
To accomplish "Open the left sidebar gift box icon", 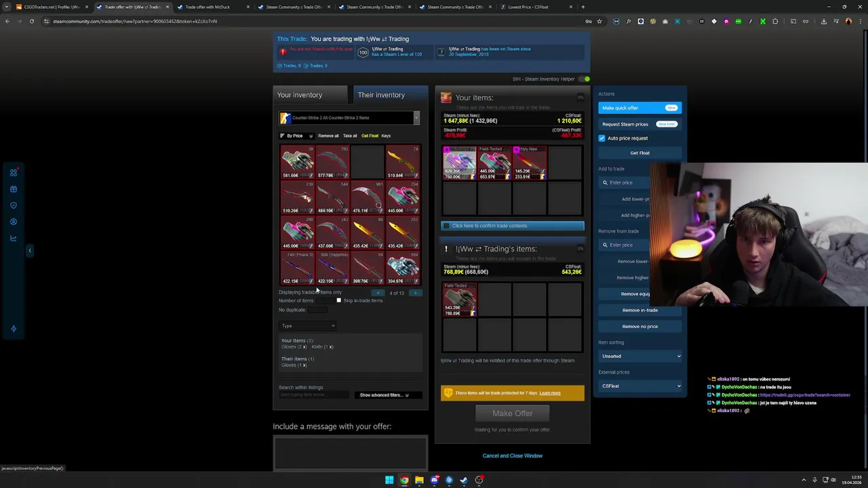I will [x=14, y=189].
